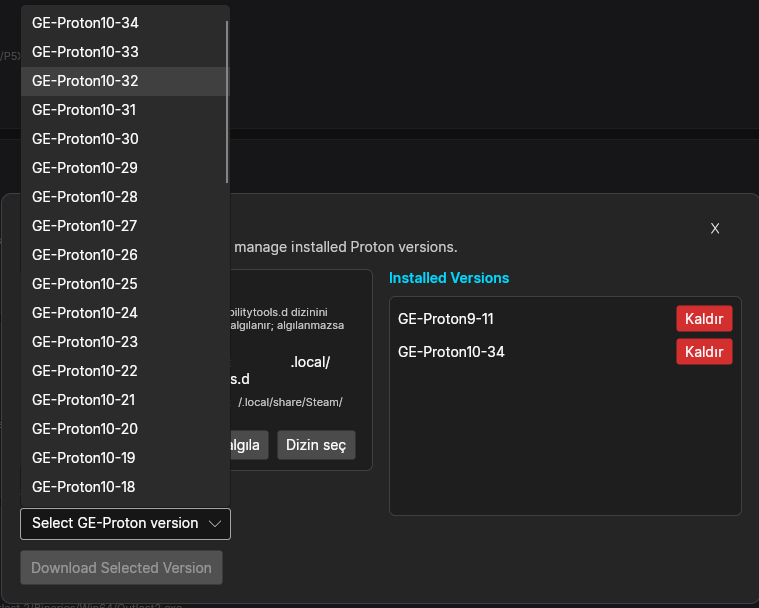Viewport: 759px width, 608px height.
Task: Select GE-Proton10-31 from the list
Action: [x=125, y=110]
